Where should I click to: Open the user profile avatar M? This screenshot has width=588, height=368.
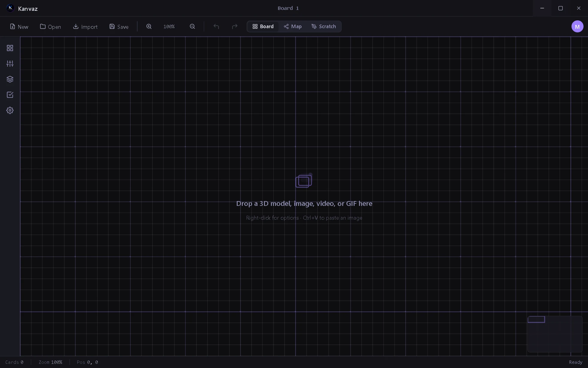(577, 26)
